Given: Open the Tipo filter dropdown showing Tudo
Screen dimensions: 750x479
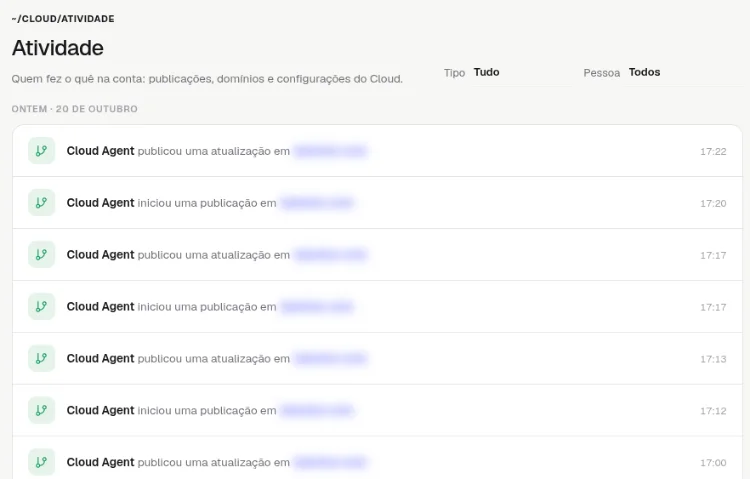Looking at the screenshot, I should [x=521, y=72].
